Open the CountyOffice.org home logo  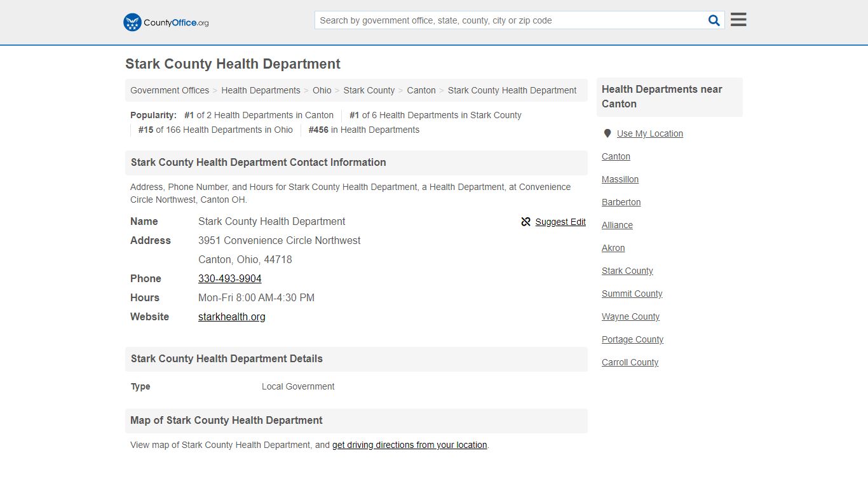166,22
